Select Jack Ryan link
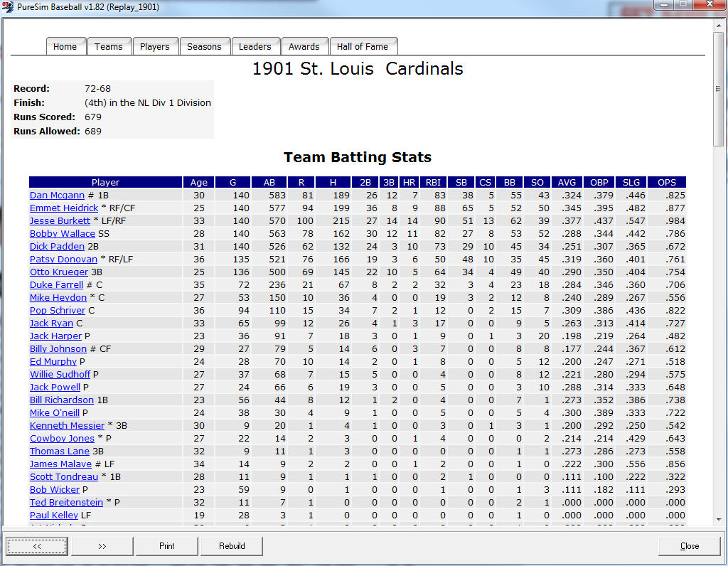This screenshot has height=566, width=728. pos(51,323)
